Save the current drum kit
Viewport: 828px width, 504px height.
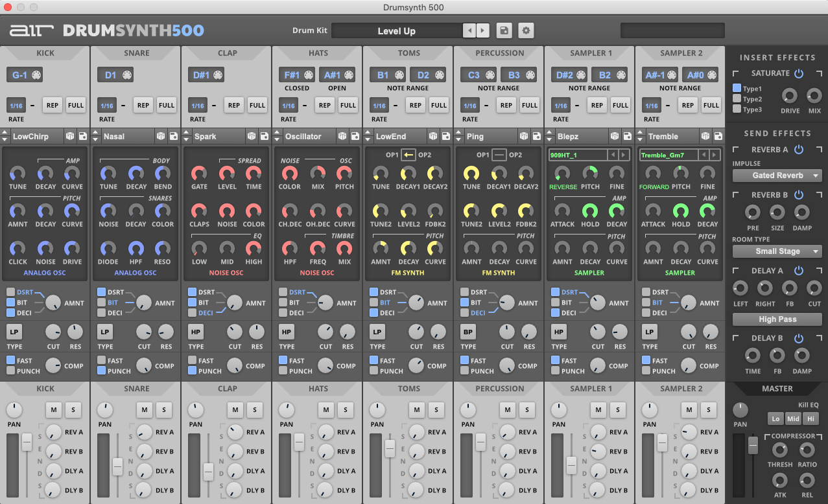pos(504,30)
